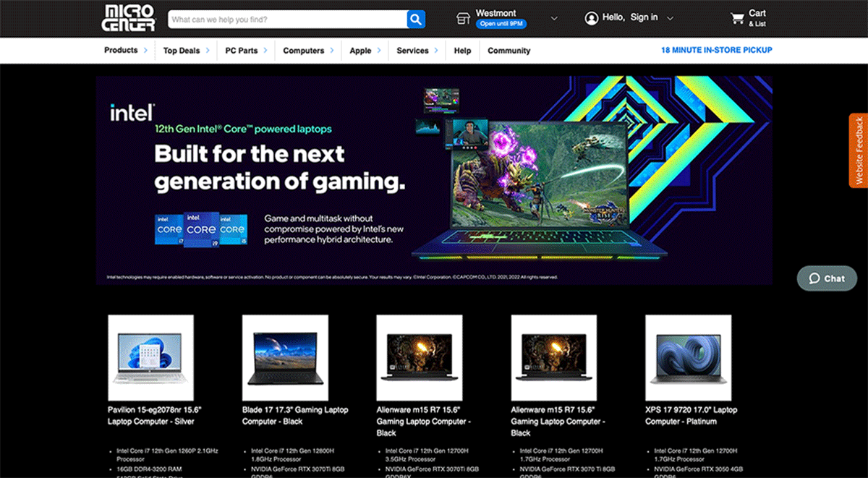Open the XPS 17 9720 17.0" Laptop title
Viewport: 868px width, 478px height.
pos(692,415)
